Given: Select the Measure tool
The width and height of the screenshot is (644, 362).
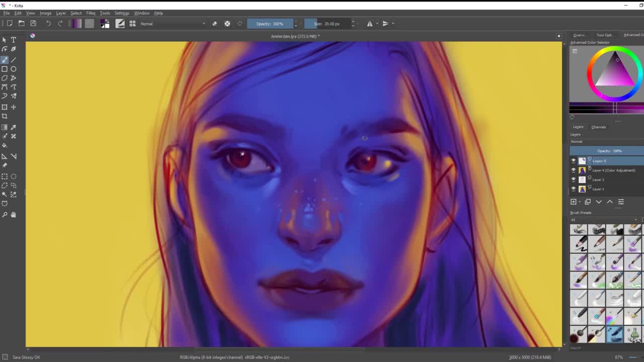Looking at the screenshot, I should (14, 156).
